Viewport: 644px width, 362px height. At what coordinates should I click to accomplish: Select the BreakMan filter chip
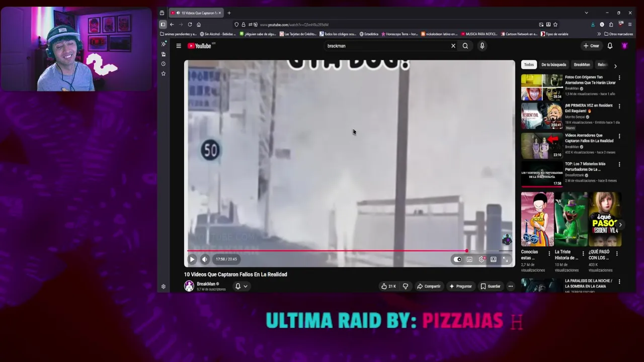[x=582, y=65]
